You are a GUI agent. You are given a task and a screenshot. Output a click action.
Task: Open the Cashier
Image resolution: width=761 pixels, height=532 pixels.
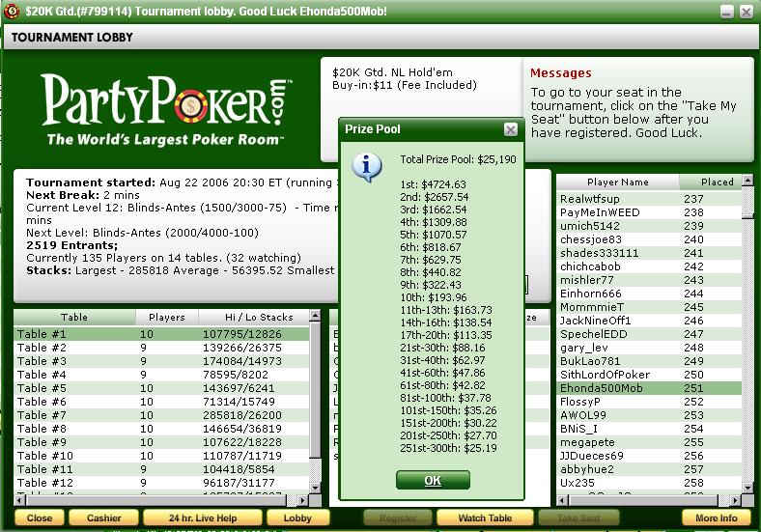click(x=104, y=518)
